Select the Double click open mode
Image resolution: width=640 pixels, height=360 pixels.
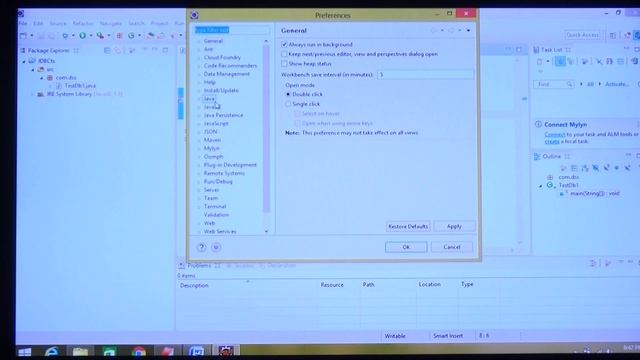[x=288, y=94]
